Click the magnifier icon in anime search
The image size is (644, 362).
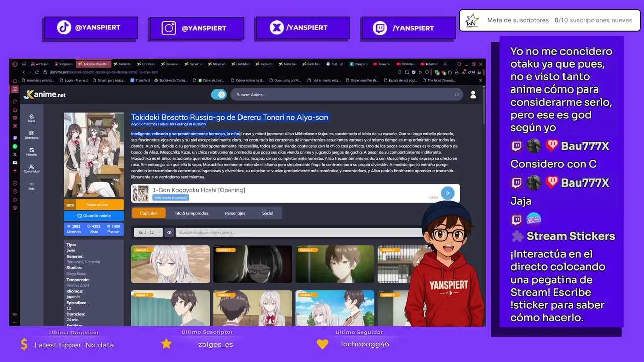coord(456,94)
